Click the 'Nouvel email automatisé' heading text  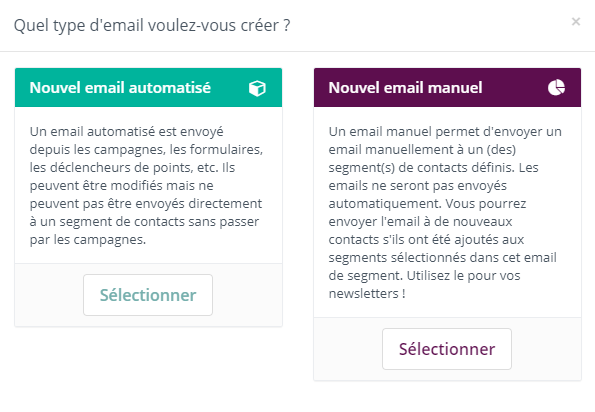pyautogui.click(x=120, y=88)
